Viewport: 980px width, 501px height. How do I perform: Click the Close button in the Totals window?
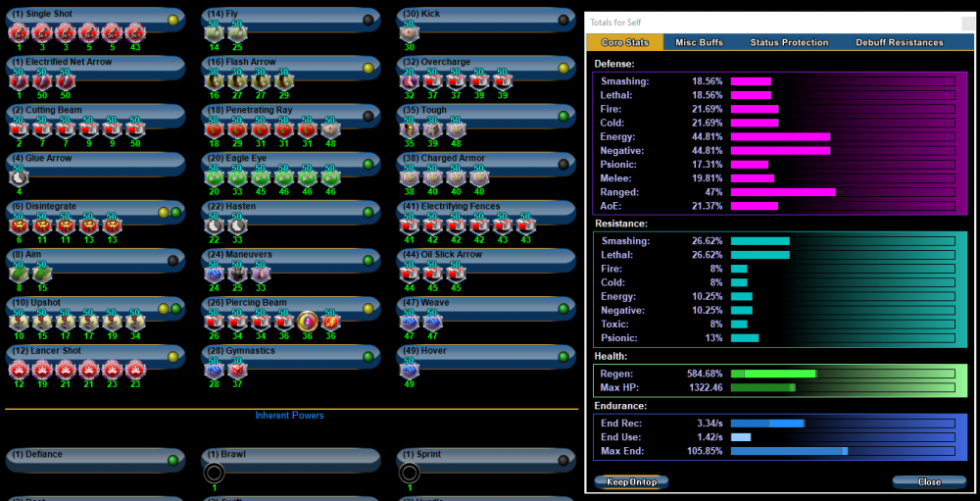click(928, 481)
